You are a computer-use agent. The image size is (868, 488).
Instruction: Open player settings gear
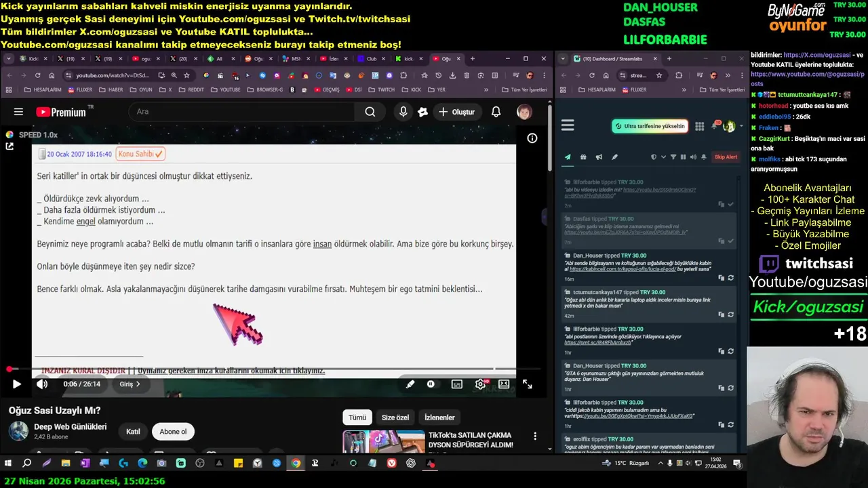(x=480, y=384)
